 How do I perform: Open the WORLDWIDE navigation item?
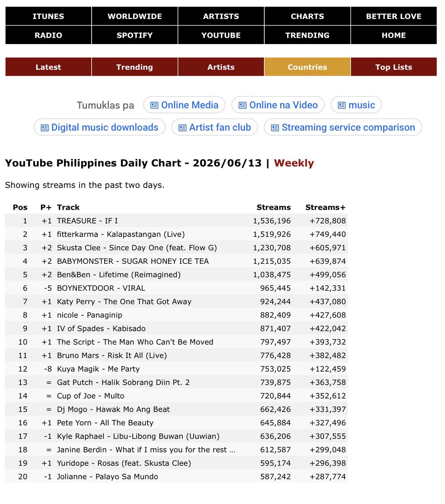pos(134,16)
